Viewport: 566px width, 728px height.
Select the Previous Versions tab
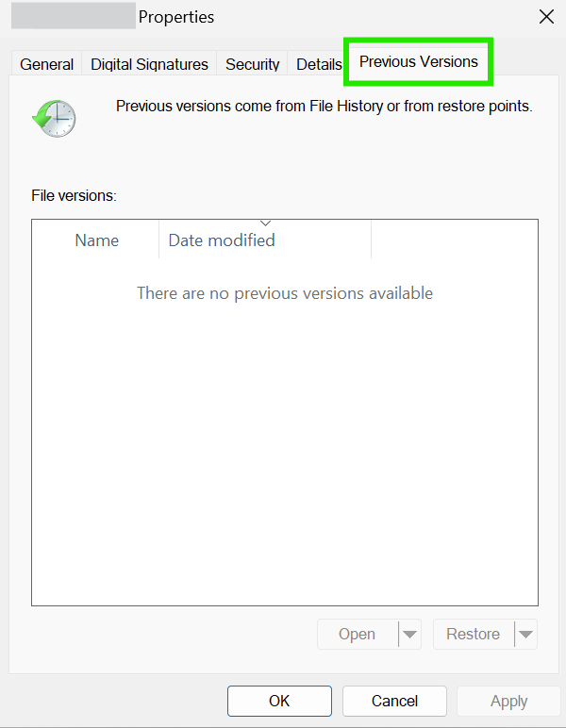418,61
